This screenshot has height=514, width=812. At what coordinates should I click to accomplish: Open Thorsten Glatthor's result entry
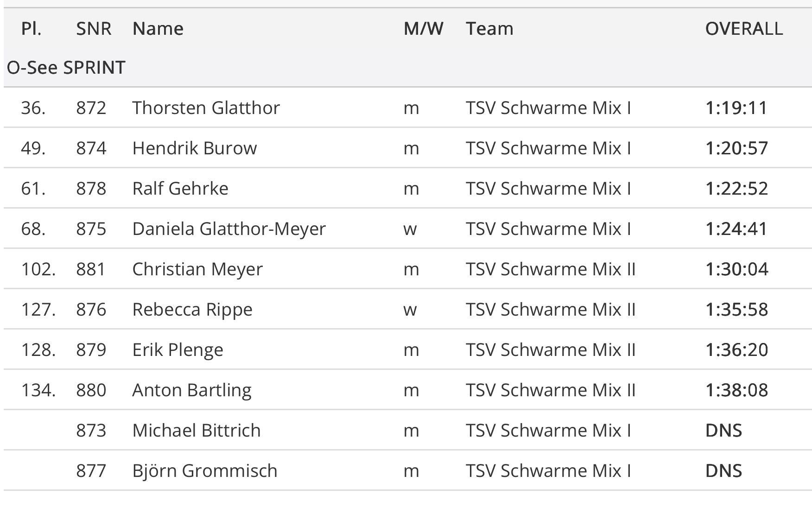pos(206,108)
